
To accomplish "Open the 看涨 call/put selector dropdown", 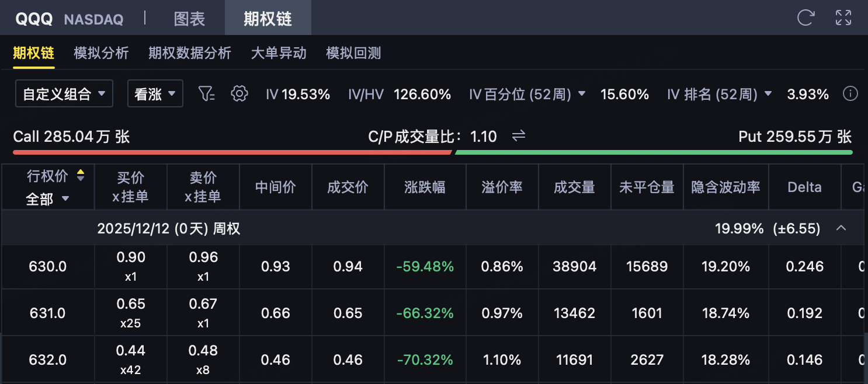I will (155, 94).
